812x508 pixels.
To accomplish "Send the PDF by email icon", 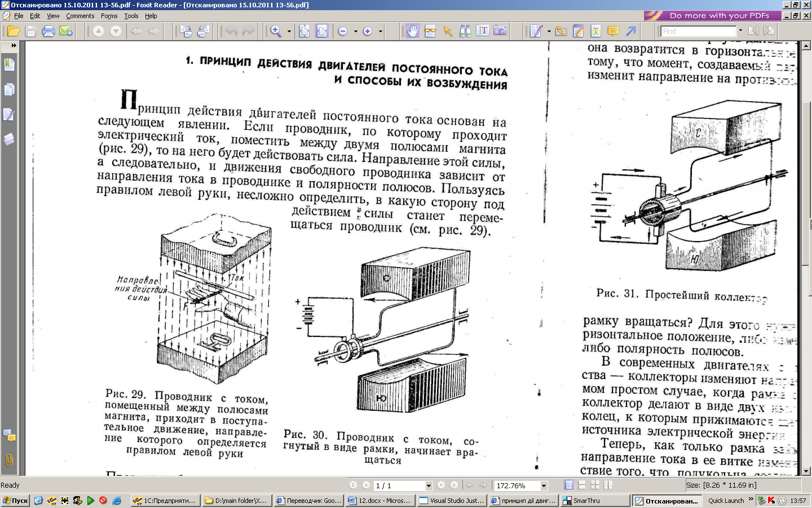I will 66,31.
